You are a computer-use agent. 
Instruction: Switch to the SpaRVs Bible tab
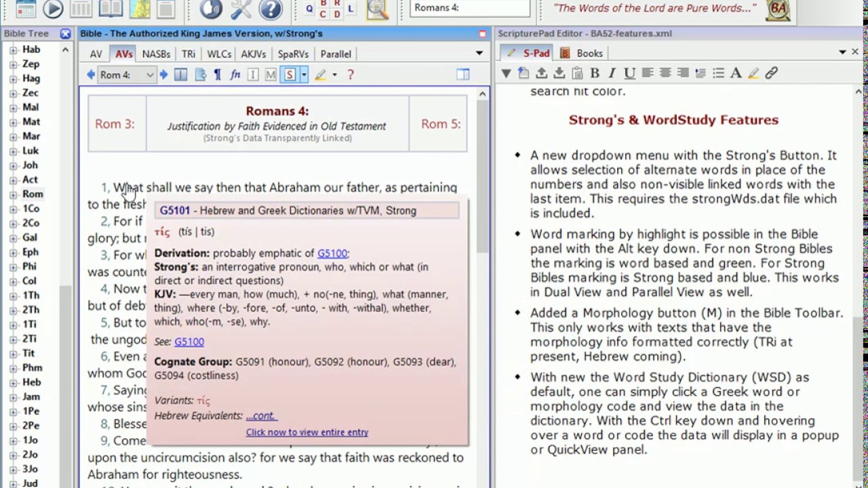293,54
